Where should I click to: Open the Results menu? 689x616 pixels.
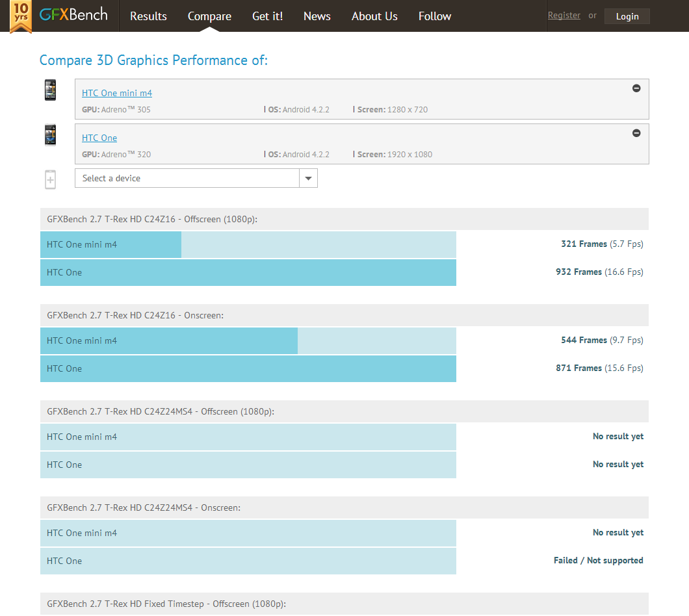click(148, 16)
